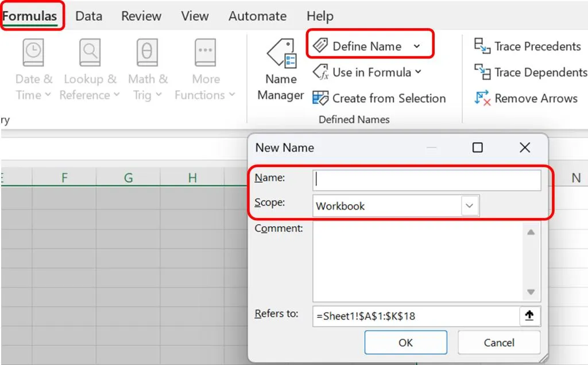Open the Scope Workbook combo box
Screen dimensions: 588x365
coord(396,205)
